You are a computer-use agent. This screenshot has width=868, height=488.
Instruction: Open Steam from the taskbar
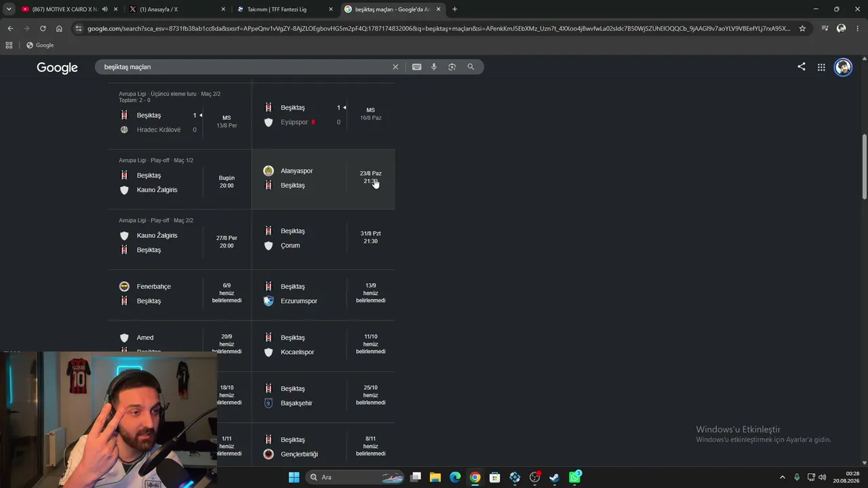[x=554, y=477]
